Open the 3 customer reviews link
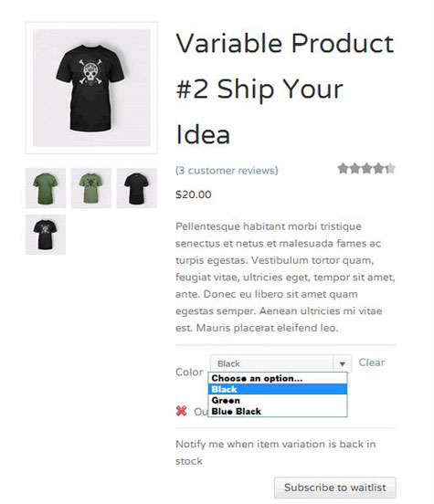 coord(227,171)
